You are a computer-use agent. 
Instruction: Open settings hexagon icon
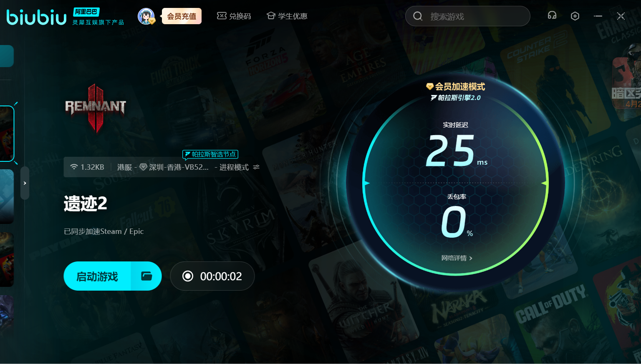tap(575, 16)
